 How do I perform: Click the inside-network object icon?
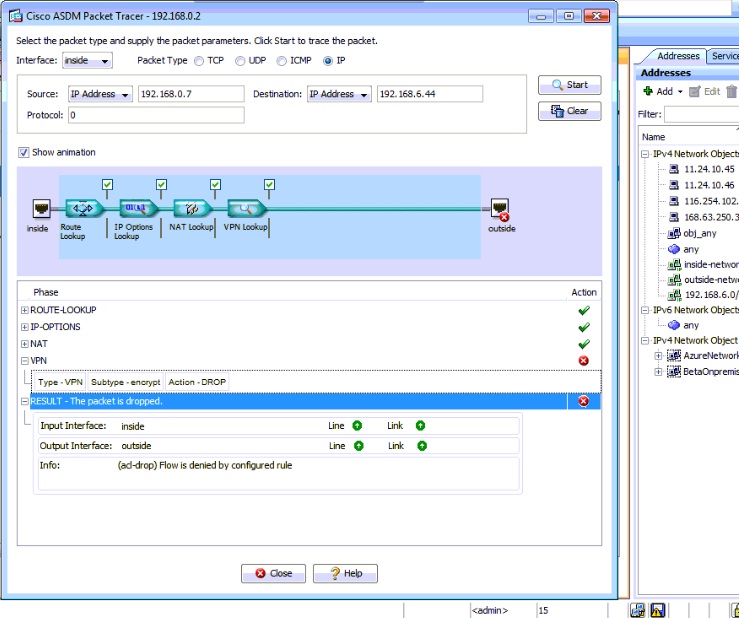click(674, 265)
